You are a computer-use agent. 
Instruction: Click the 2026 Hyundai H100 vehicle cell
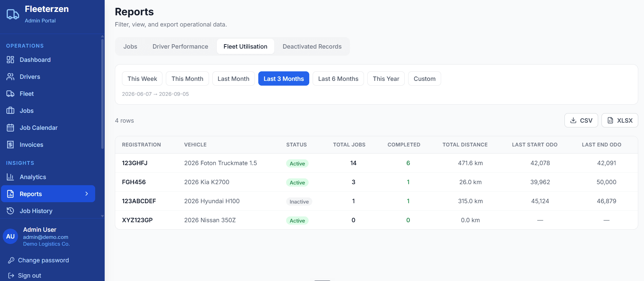click(x=212, y=201)
